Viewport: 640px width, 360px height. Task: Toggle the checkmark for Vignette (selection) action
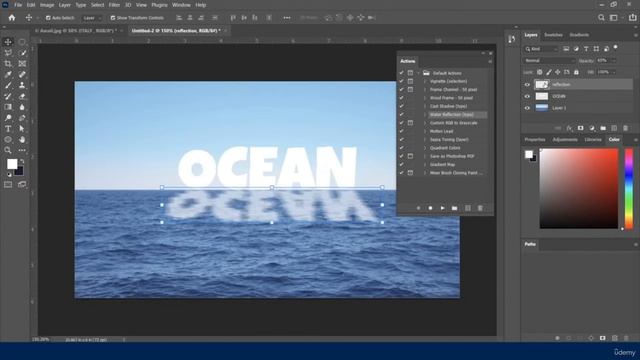[x=402, y=81]
